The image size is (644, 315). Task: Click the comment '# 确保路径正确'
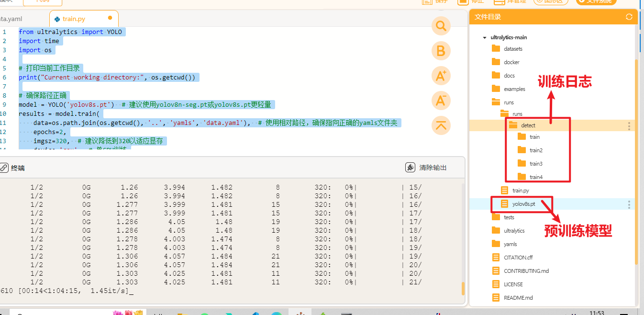pos(43,96)
